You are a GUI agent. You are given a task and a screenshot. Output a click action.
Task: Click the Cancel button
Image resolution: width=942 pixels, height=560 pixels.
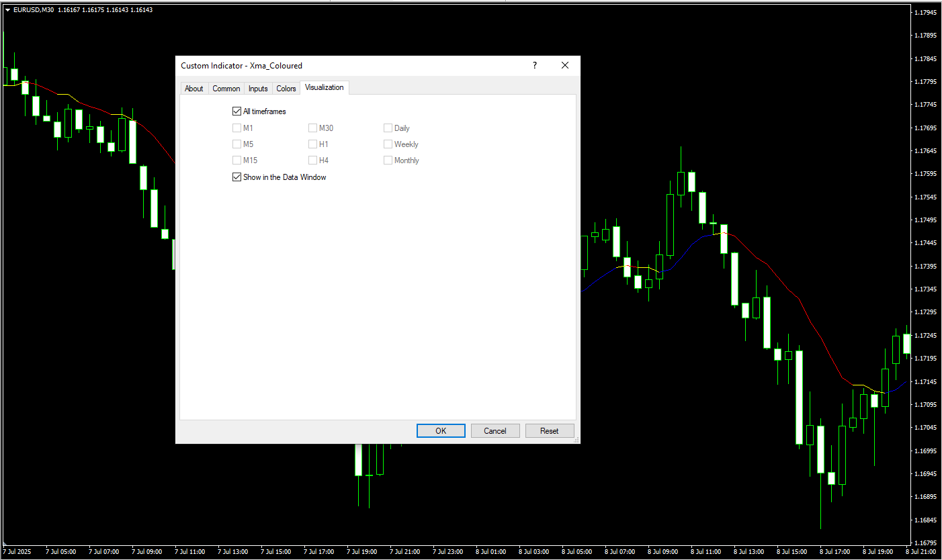click(x=495, y=431)
